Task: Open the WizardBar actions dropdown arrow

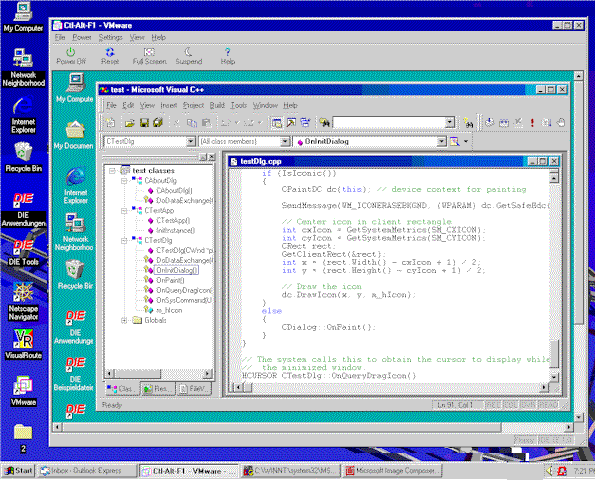Action: click(x=466, y=142)
